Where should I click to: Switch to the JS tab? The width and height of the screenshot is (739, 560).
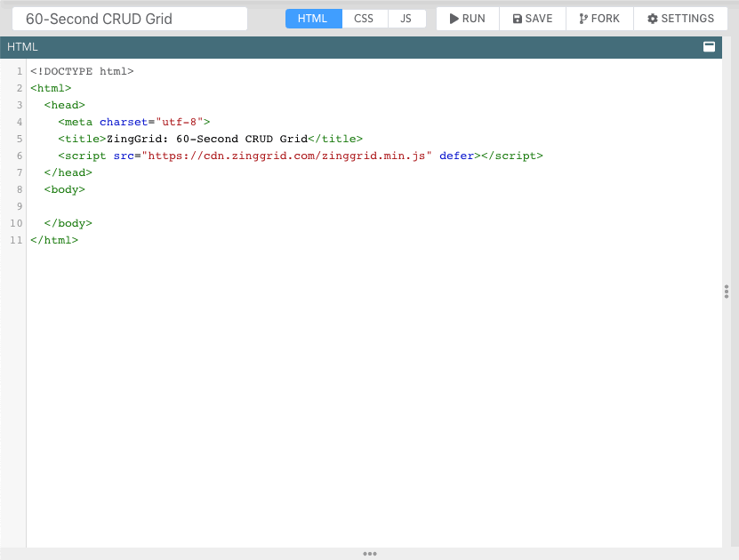[406, 18]
